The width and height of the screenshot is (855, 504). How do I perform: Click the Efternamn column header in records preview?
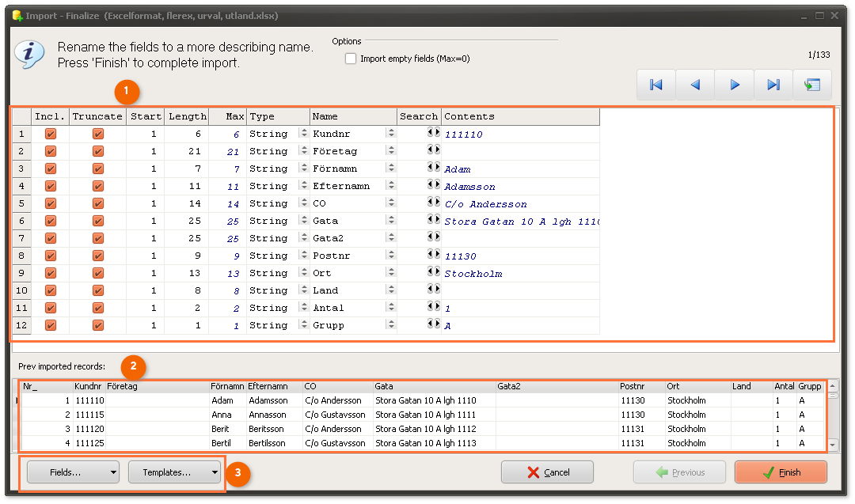(x=275, y=386)
